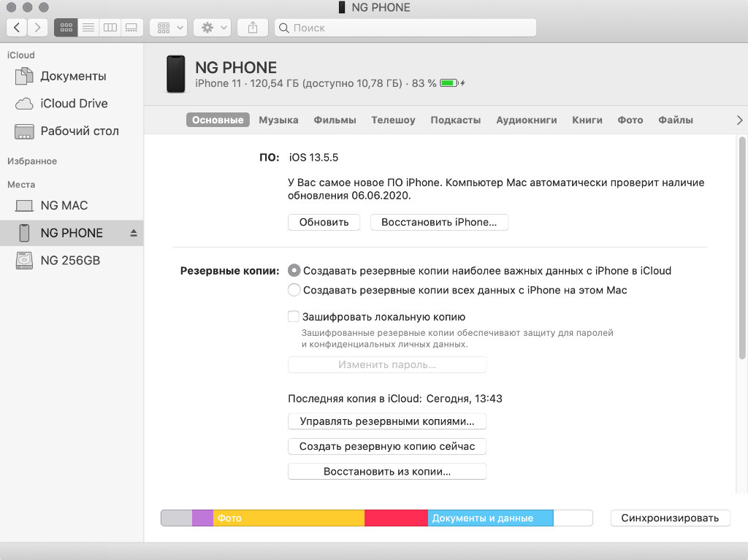The height and width of the screenshot is (560, 748).
Task: Select backup to iCloud radio option
Action: [x=294, y=270]
